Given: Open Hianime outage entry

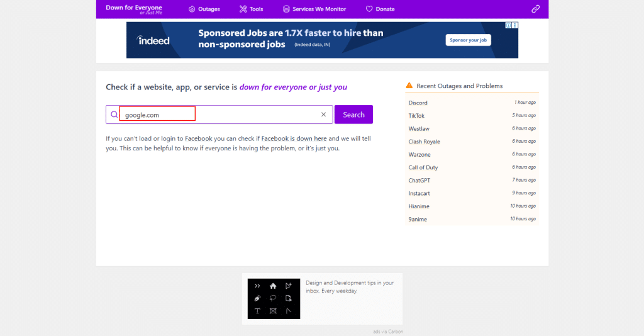Looking at the screenshot, I should tap(472, 206).
